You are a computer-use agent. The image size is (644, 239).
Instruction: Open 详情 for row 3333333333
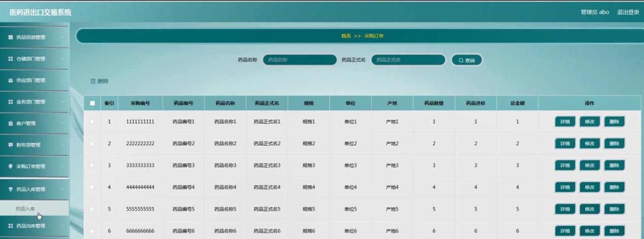[x=565, y=165]
